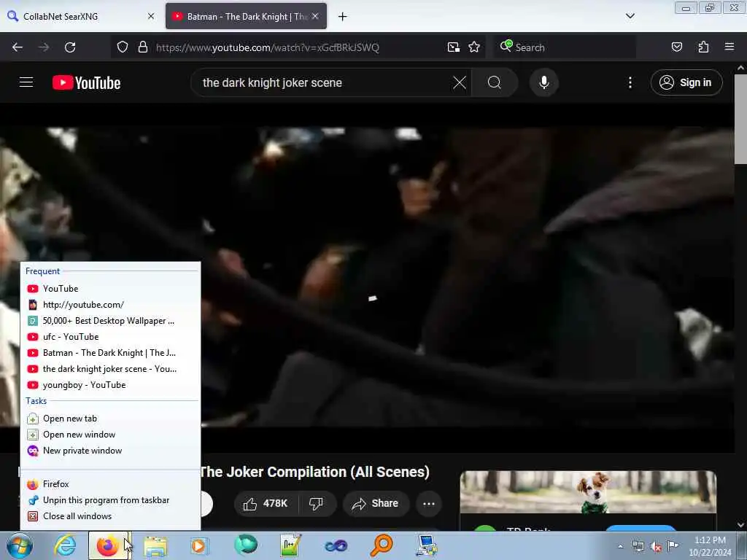Open the puppy video thumbnail

(588, 492)
